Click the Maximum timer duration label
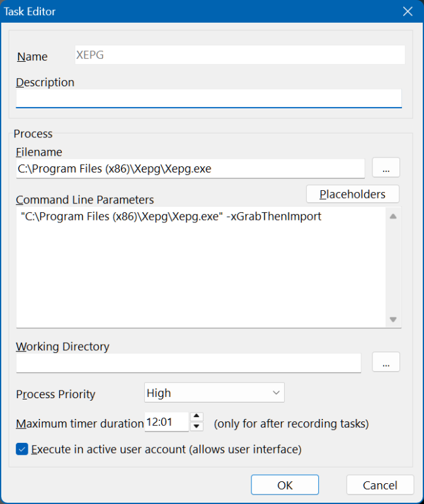 pyautogui.click(x=80, y=423)
